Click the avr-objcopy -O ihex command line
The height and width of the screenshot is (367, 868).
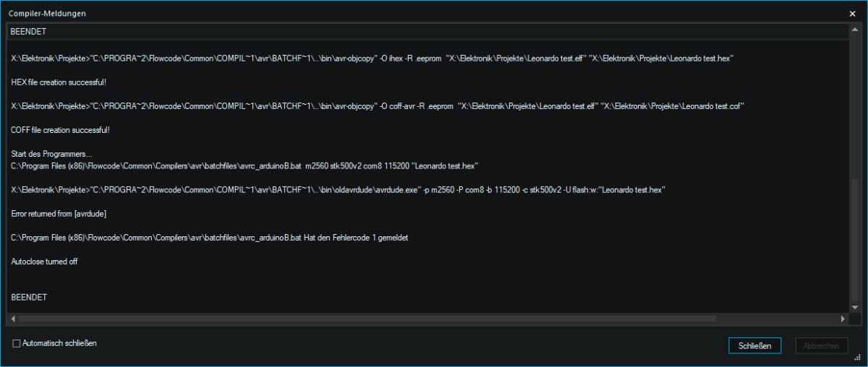tap(373, 59)
